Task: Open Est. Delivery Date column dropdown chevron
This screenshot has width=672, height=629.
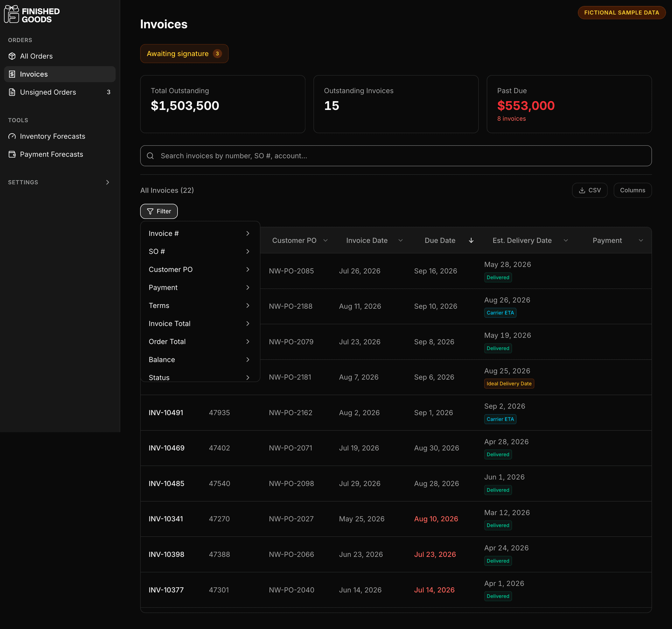Action: [566, 240]
